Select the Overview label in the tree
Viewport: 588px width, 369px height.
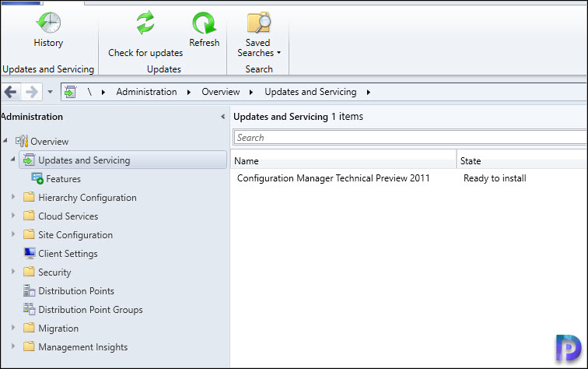(50, 142)
